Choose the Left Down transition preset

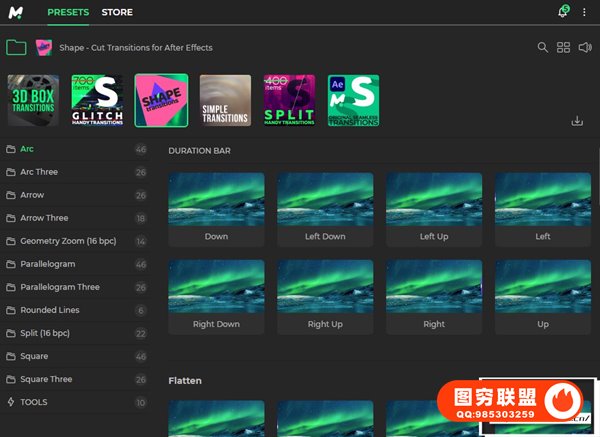[x=325, y=210]
